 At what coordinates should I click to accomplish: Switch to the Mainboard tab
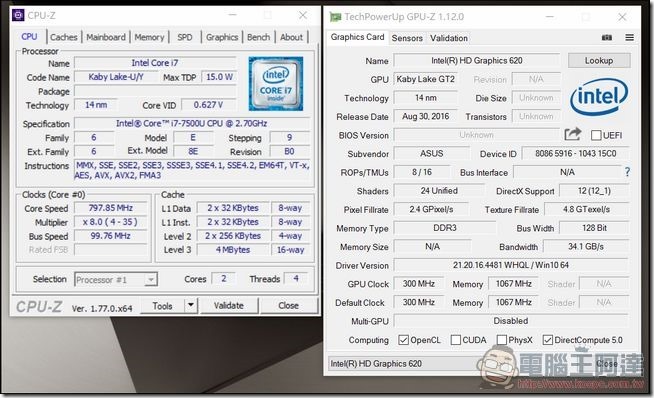pyautogui.click(x=106, y=37)
